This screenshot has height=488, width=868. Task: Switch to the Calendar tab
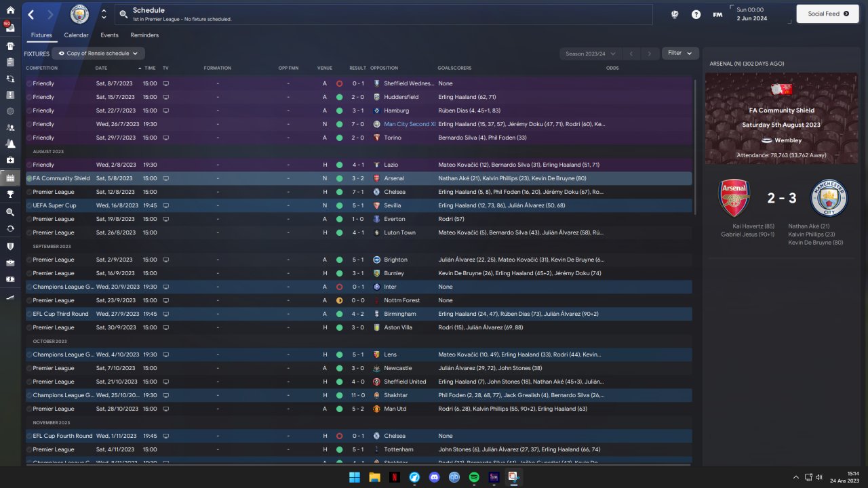pos(76,35)
